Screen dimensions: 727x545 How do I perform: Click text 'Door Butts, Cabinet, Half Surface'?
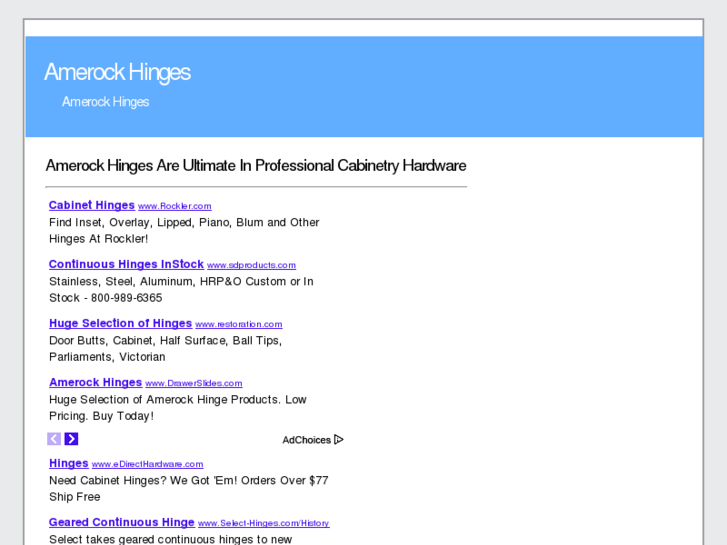pos(138,340)
